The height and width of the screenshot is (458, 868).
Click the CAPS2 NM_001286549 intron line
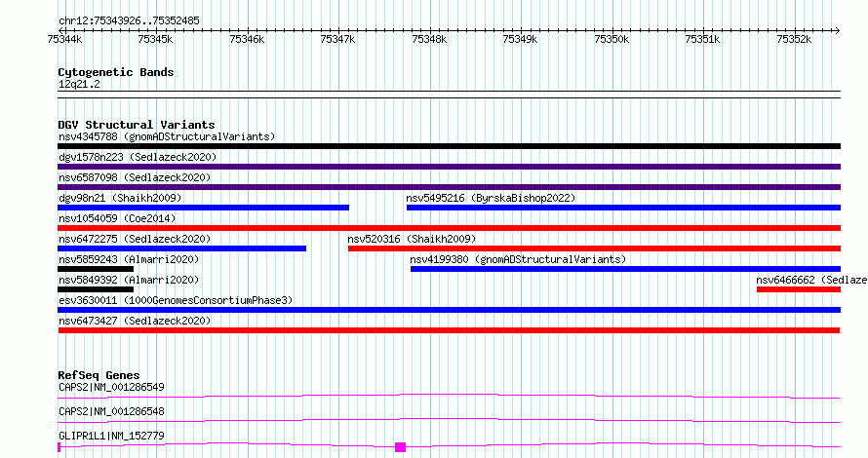(x=449, y=396)
